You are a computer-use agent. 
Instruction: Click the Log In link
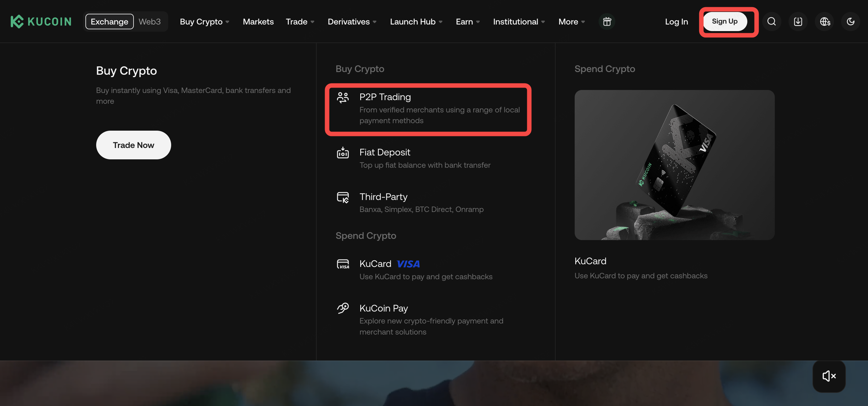pyautogui.click(x=677, y=21)
